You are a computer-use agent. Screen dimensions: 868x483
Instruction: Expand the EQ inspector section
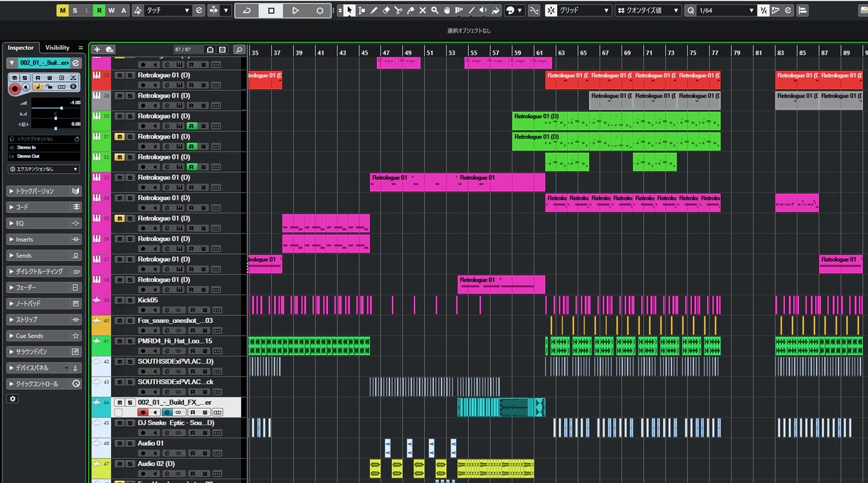44,223
